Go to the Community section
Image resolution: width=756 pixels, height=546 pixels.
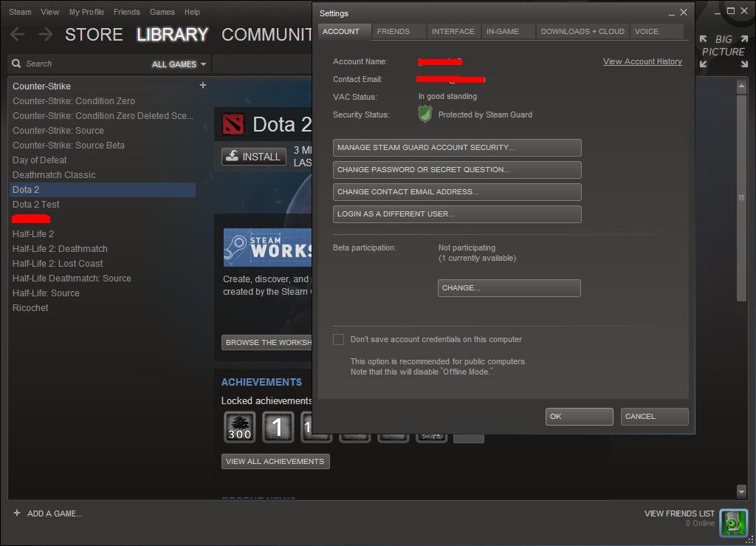267,34
